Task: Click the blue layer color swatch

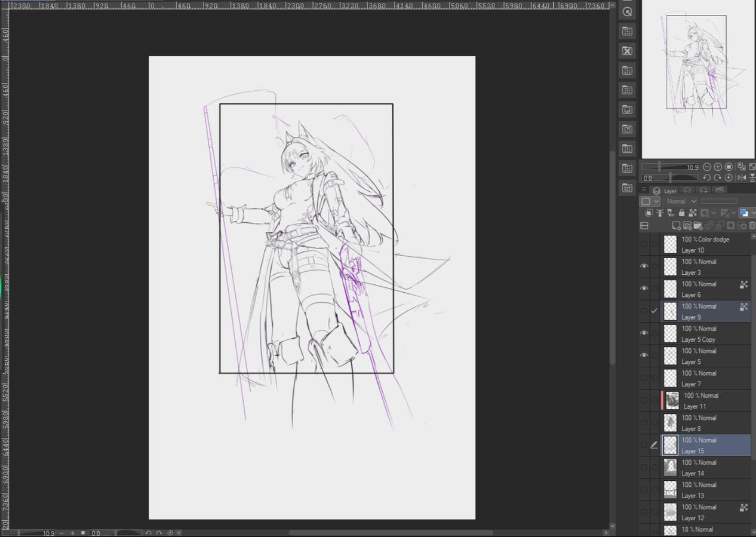Action: pyautogui.click(x=744, y=213)
